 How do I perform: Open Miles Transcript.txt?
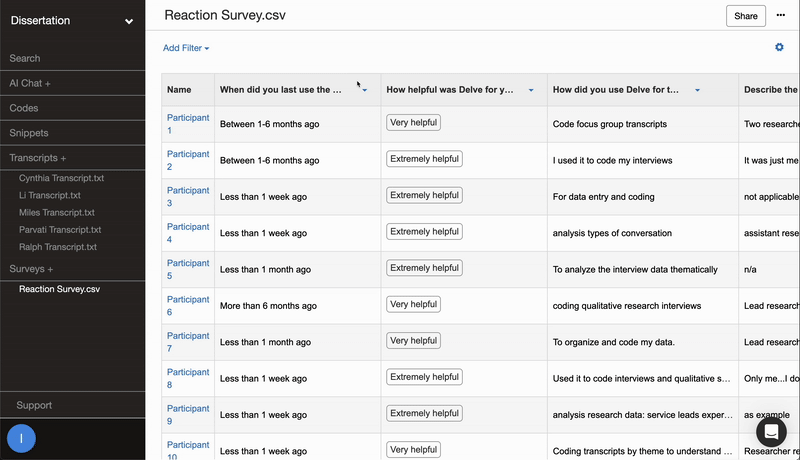[x=57, y=213]
